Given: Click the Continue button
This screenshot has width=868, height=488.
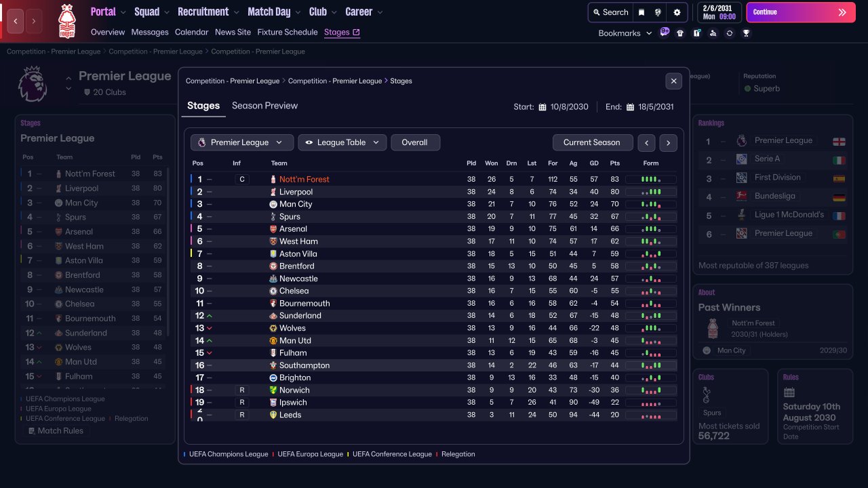Looking at the screenshot, I should pos(801,12).
